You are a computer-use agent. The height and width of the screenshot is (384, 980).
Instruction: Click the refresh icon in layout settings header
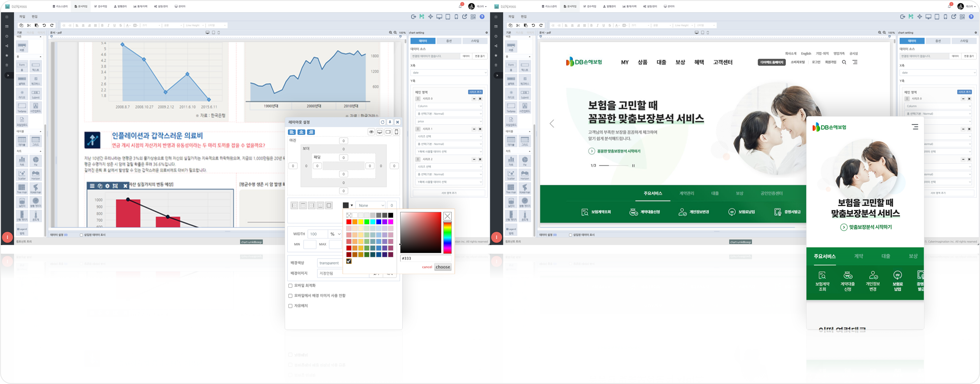[382, 122]
